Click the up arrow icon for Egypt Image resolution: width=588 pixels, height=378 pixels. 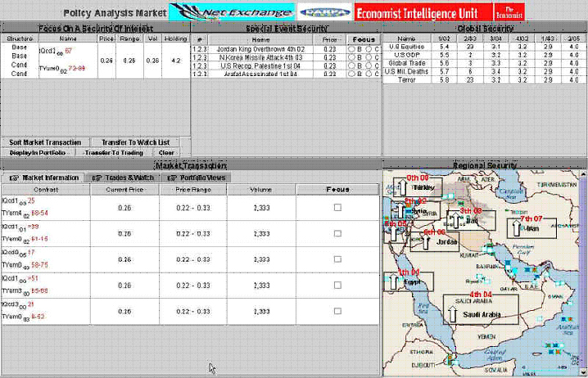tap(395, 283)
